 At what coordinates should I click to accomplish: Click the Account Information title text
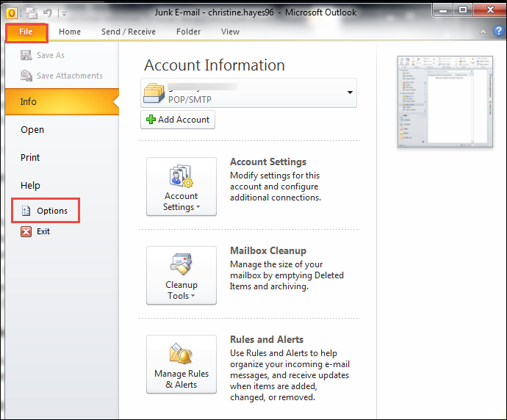(x=215, y=65)
